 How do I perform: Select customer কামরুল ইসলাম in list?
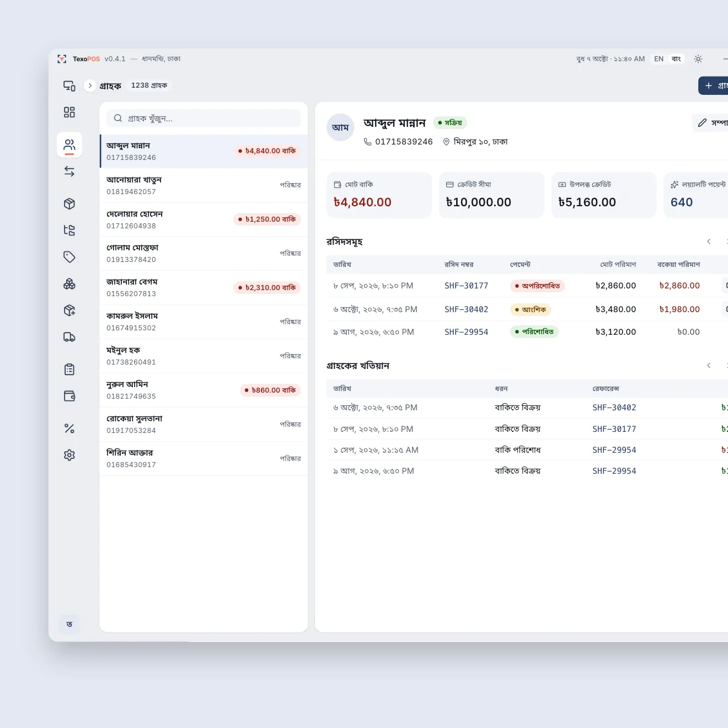pos(204,322)
